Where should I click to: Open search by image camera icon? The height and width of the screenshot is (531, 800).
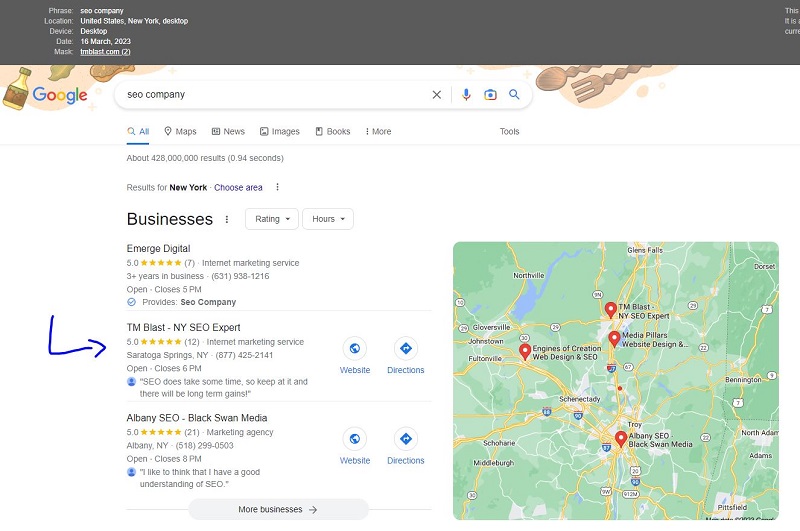click(490, 95)
